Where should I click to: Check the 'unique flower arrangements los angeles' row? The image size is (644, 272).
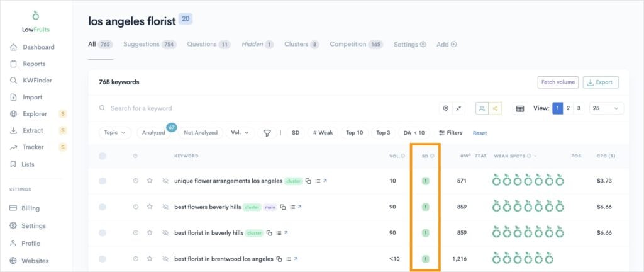[x=103, y=181]
